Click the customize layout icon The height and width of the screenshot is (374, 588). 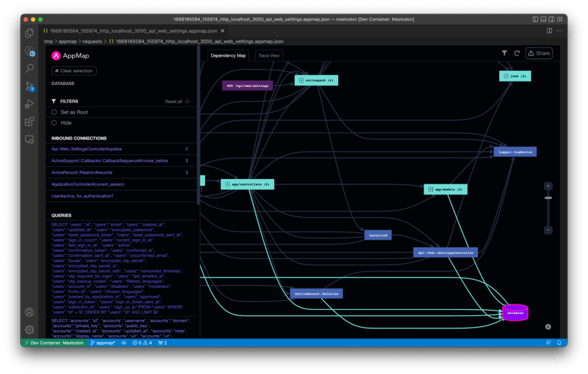(560, 19)
